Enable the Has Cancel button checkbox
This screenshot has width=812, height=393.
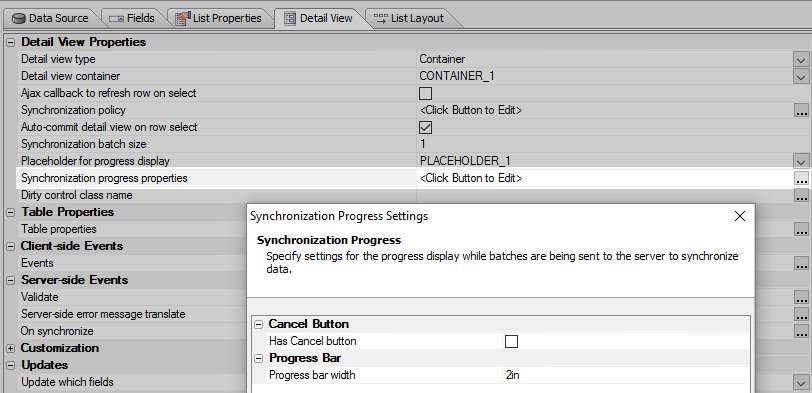pyautogui.click(x=511, y=341)
